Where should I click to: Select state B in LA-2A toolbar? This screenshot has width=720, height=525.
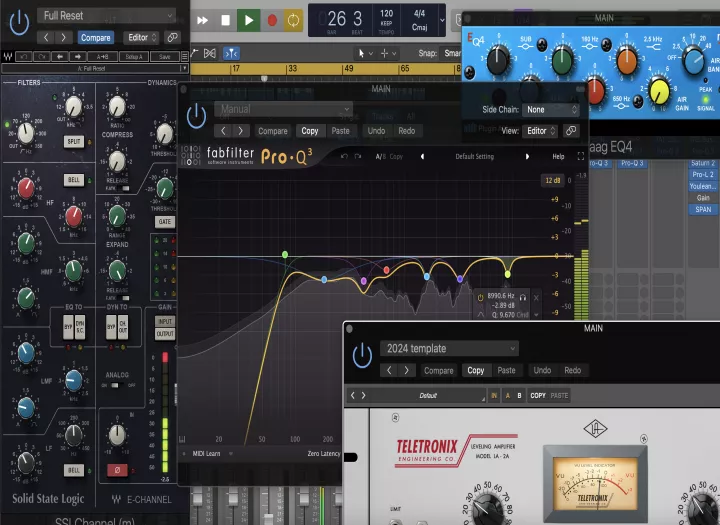[x=519, y=395]
